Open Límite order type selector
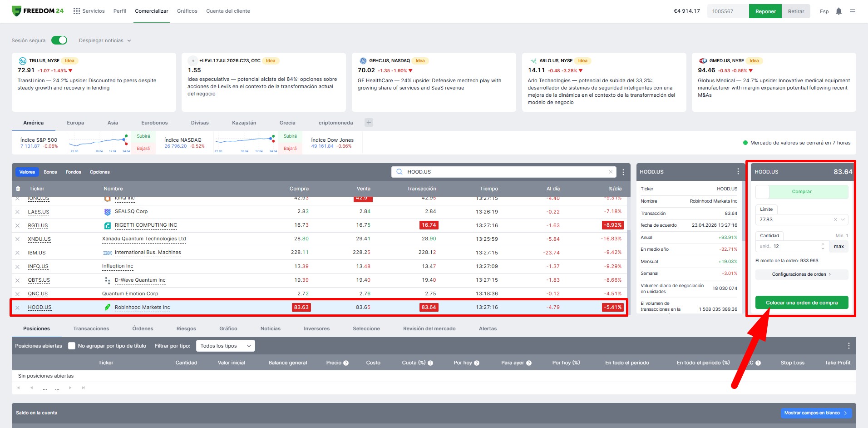The height and width of the screenshot is (428, 868). (766, 209)
